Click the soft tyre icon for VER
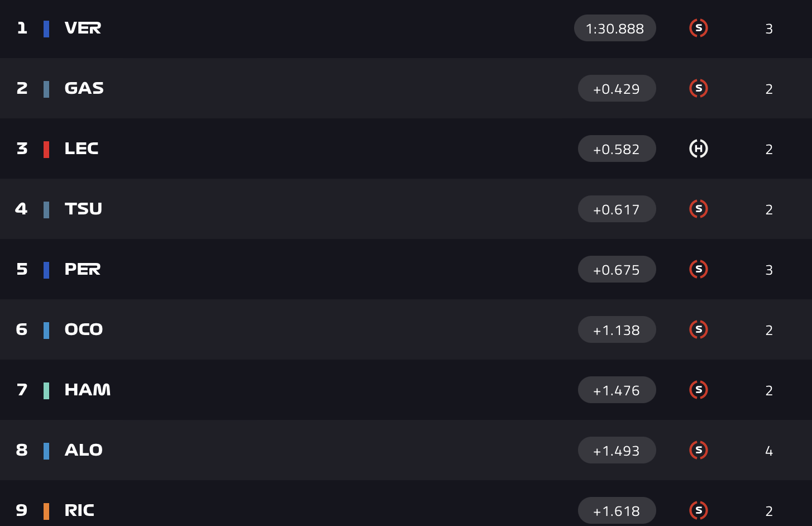This screenshot has width=812, height=526. click(699, 28)
